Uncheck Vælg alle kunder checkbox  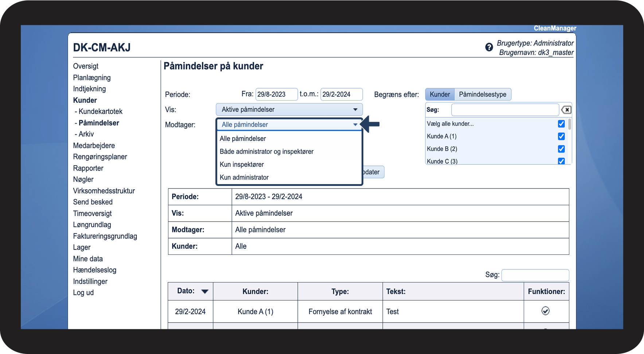point(561,124)
